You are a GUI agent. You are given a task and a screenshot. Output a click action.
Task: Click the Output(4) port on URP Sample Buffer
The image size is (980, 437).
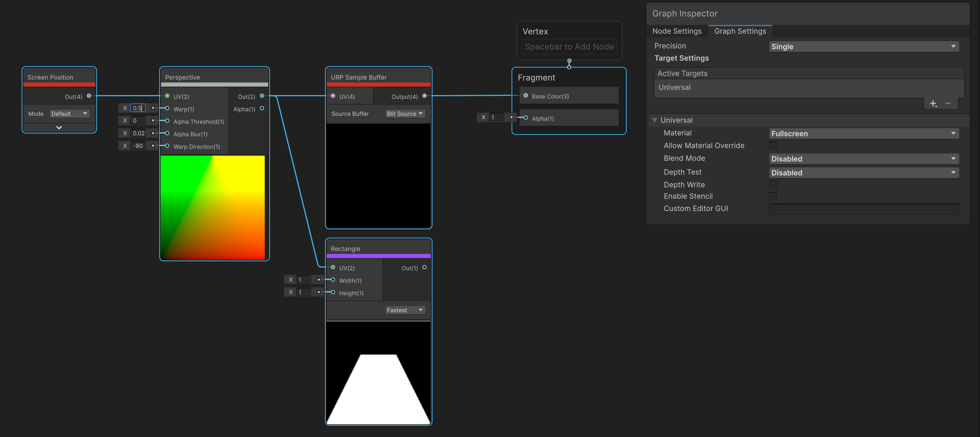click(x=425, y=96)
